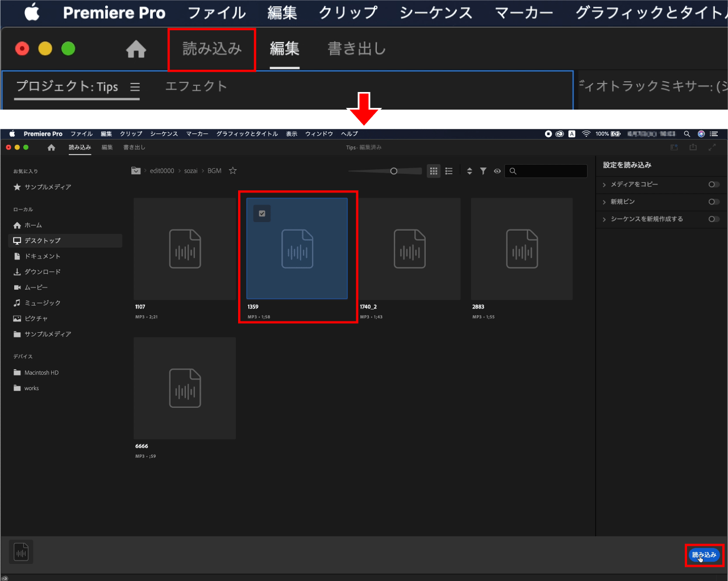Viewport: 728px width, 581px height.
Task: Click BGM in the breadcrumb path
Action: pyautogui.click(x=214, y=171)
